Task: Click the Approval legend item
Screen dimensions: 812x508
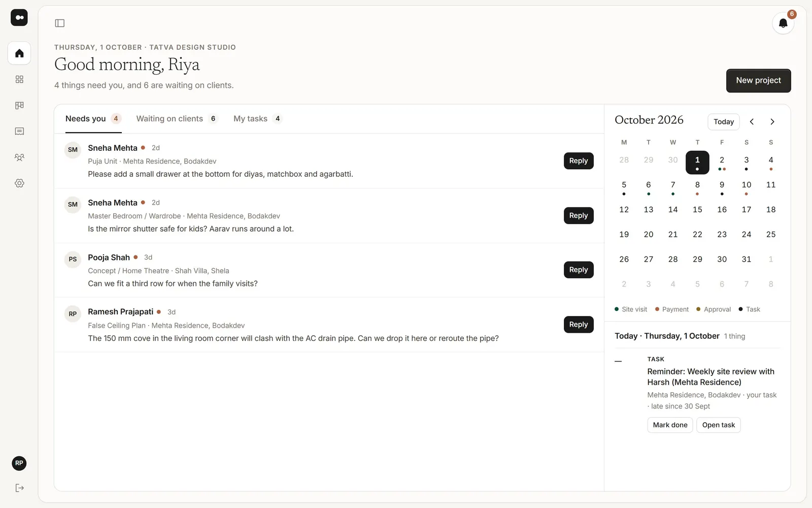Action: (x=714, y=309)
